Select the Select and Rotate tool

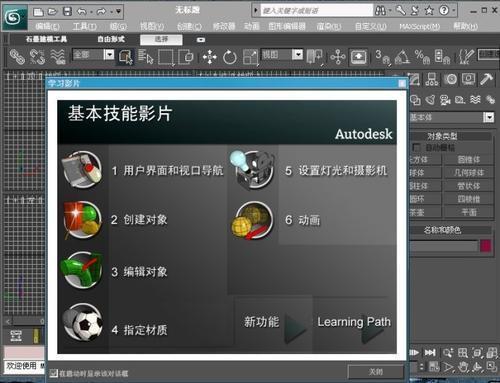(x=230, y=57)
